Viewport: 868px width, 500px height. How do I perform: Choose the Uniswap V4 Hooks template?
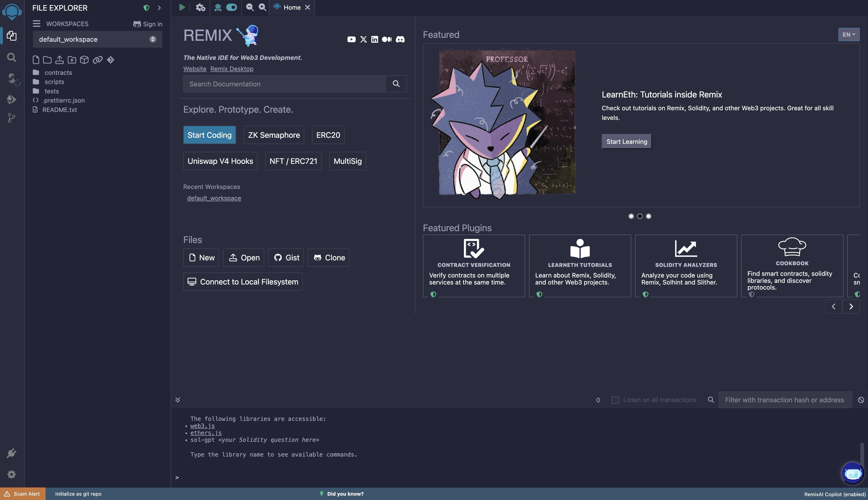pos(220,161)
